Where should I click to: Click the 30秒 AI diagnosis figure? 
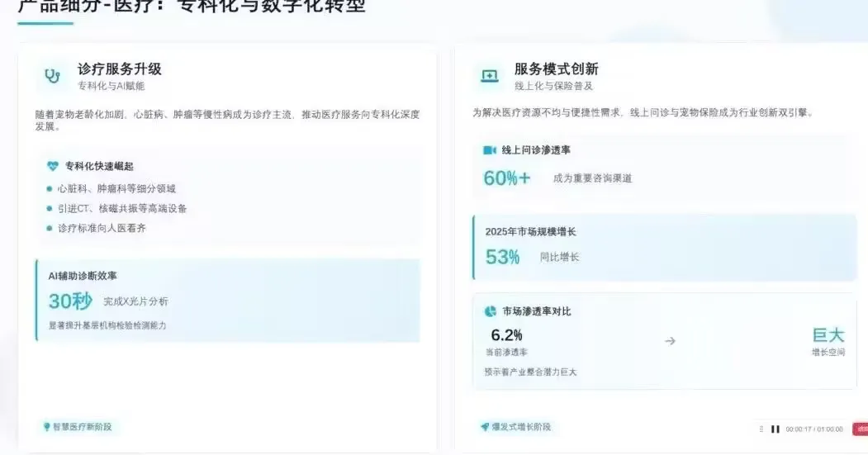(x=69, y=301)
